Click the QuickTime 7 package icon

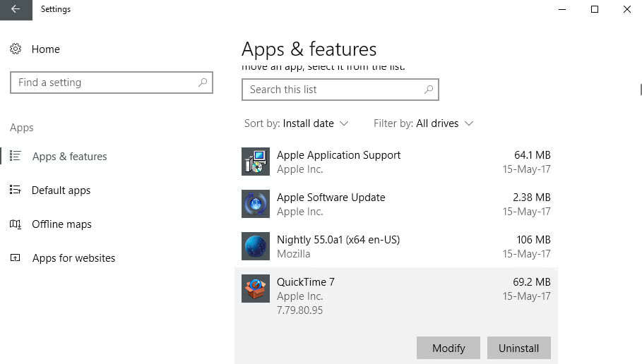(x=256, y=289)
